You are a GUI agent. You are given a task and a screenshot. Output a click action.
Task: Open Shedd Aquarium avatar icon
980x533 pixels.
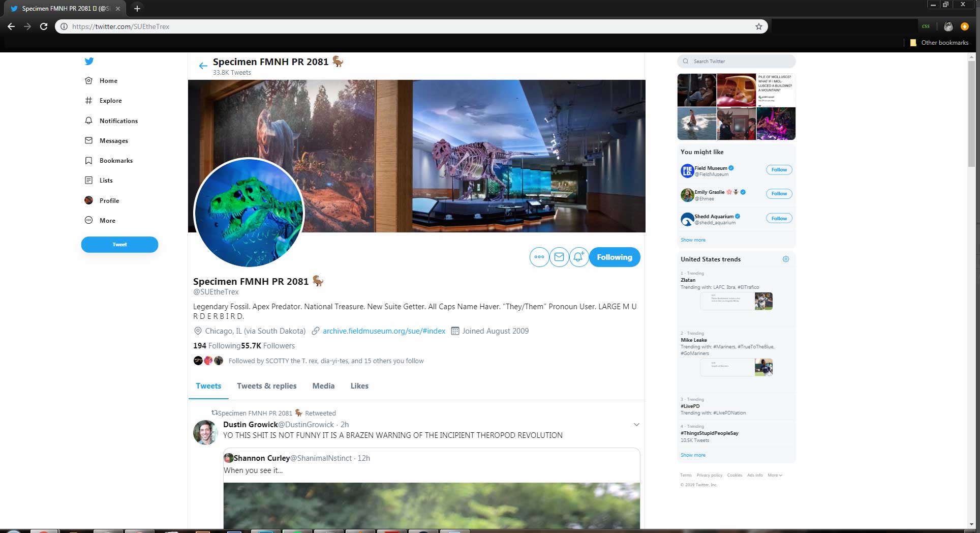coord(687,219)
